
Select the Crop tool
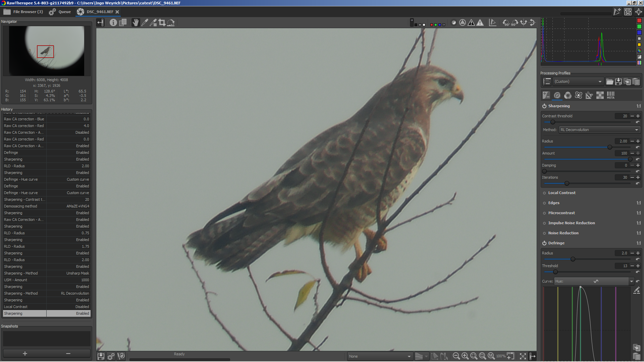(162, 22)
